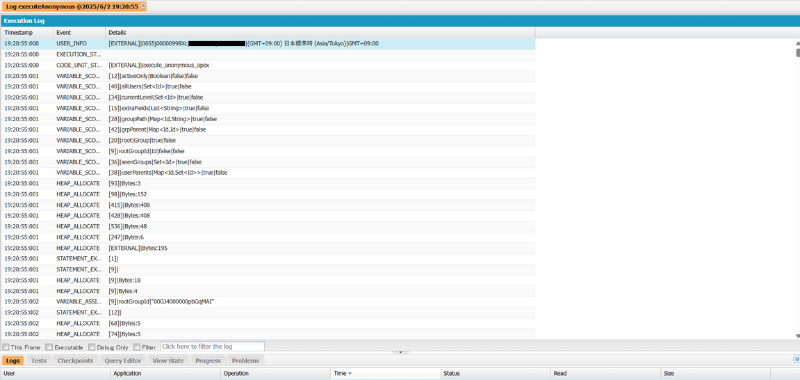Viewport: 800px width, 380px height.
Task: Click the Application column header
Action: coord(166,373)
